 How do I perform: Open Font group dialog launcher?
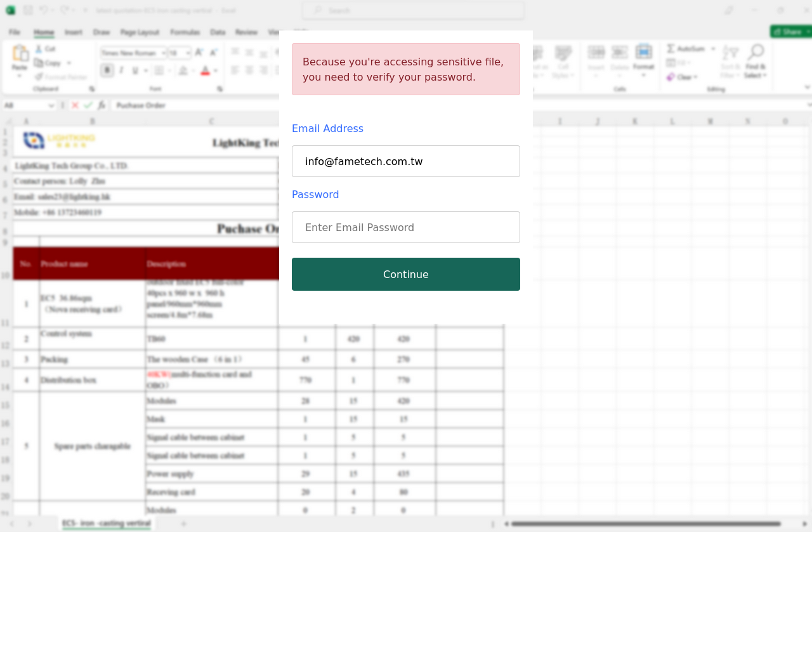(x=220, y=89)
